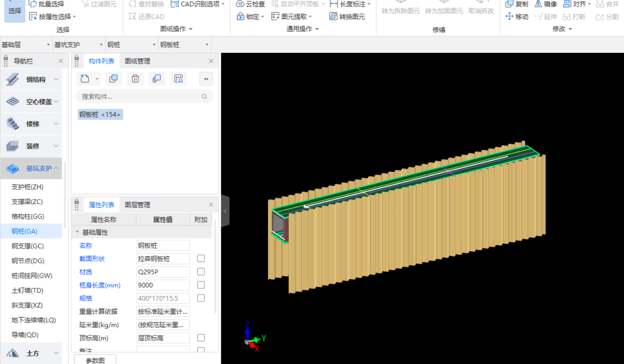Image resolution: width=624 pixels, height=364 pixels.
Task: Switch to the 构件列表 tab
Action: coord(102,61)
